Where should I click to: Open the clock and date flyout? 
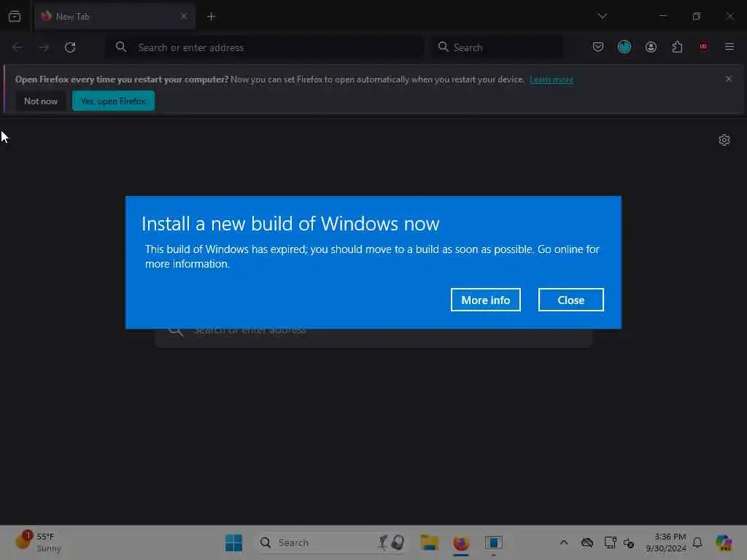(665, 542)
